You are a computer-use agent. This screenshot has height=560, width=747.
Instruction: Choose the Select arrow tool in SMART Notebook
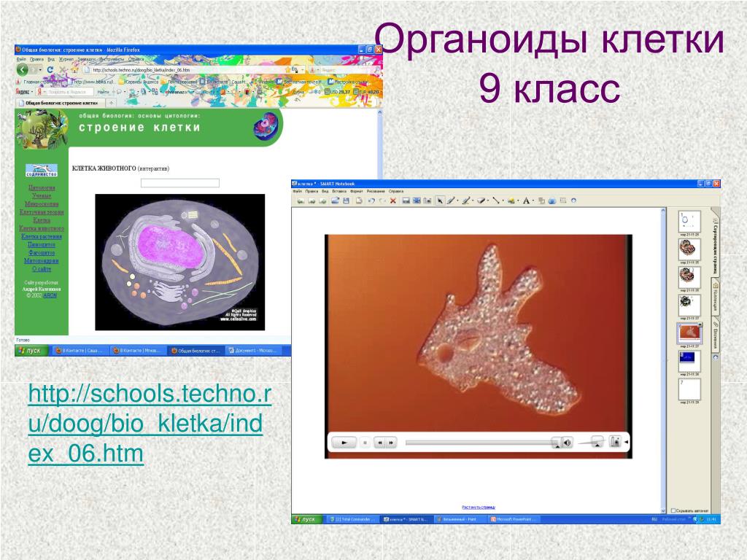pyautogui.click(x=440, y=201)
